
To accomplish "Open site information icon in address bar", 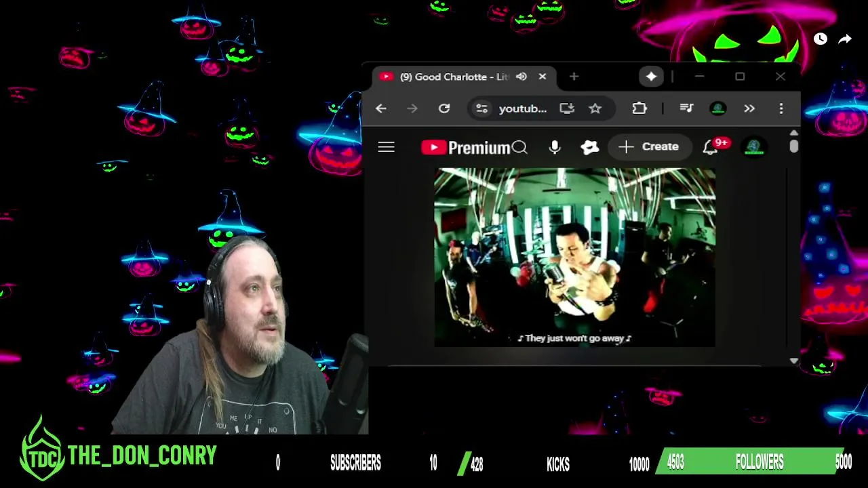I will click(481, 108).
